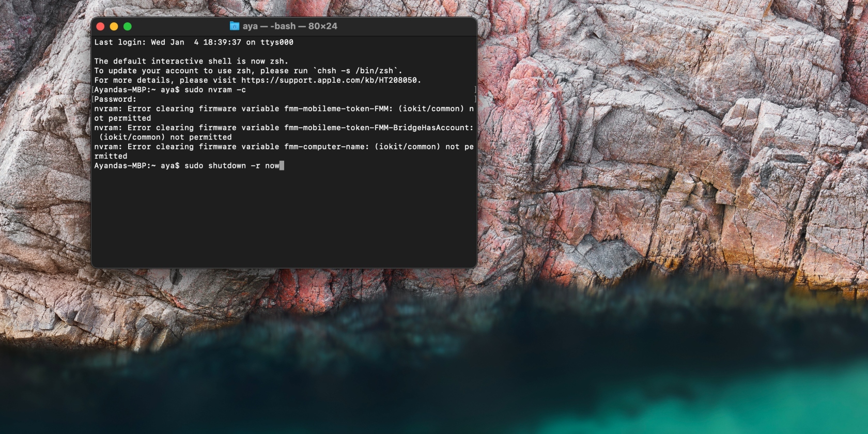Image resolution: width=868 pixels, height=434 pixels.
Task: Click the terminal cursor block after 'now'
Action: pos(282,165)
